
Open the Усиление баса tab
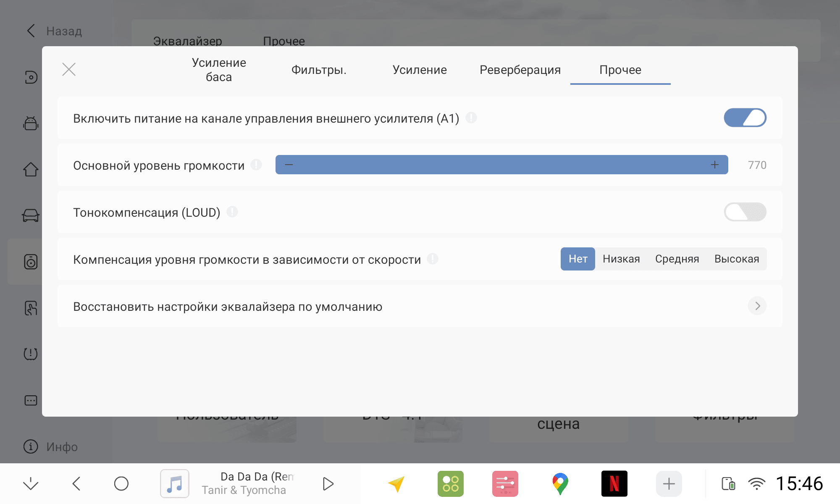pos(219,70)
